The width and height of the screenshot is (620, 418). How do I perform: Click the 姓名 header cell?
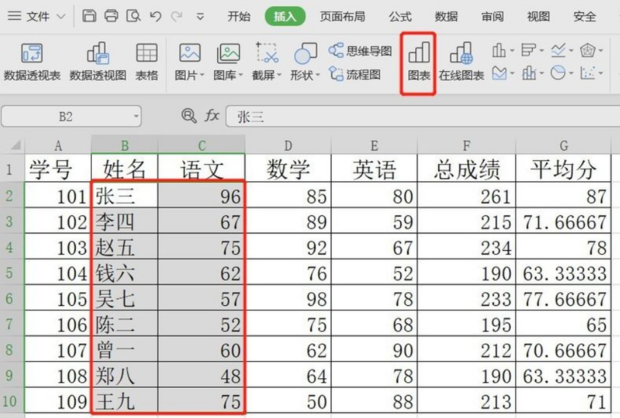[x=124, y=169]
